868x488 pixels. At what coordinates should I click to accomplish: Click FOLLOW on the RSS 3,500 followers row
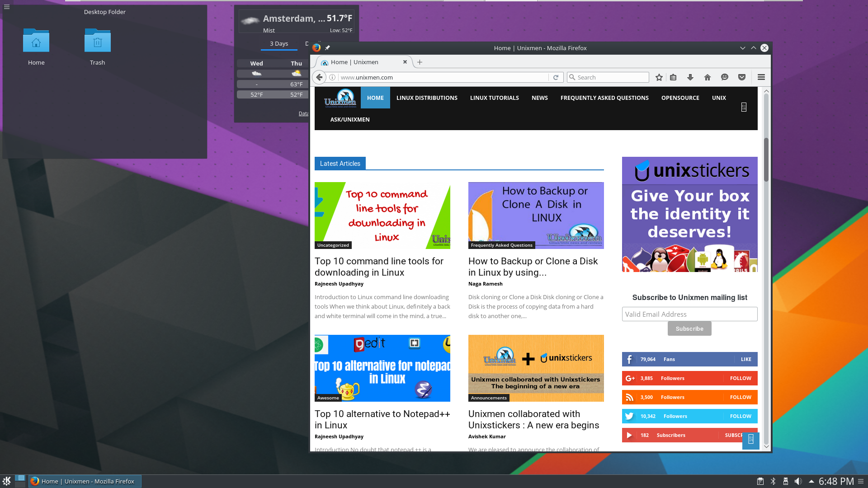tap(741, 397)
